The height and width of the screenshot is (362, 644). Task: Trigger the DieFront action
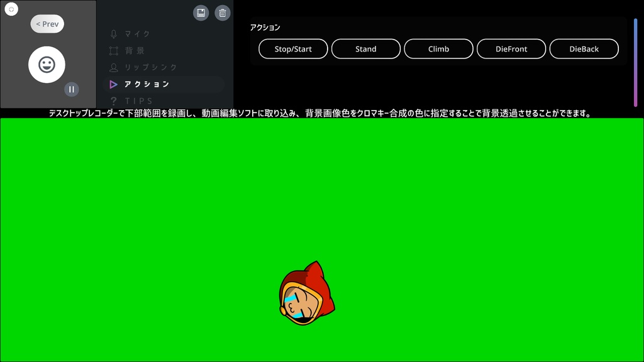511,48
